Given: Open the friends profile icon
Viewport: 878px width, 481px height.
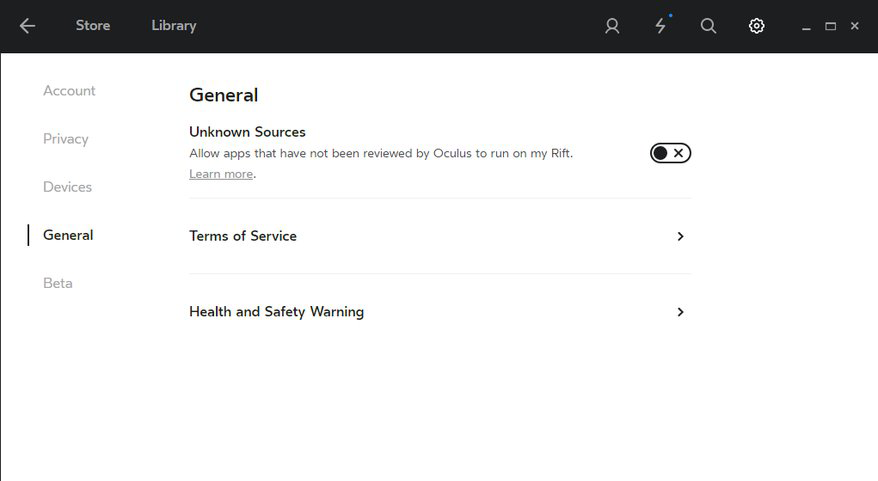Looking at the screenshot, I should (612, 26).
